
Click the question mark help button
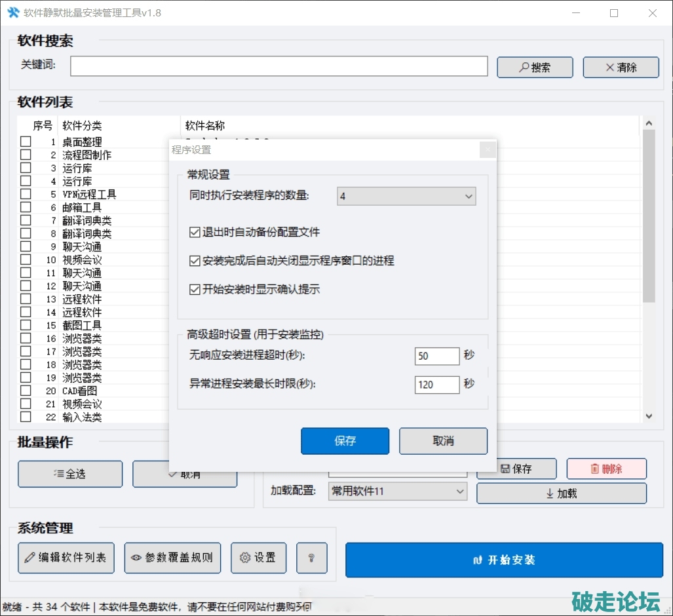coord(311,558)
